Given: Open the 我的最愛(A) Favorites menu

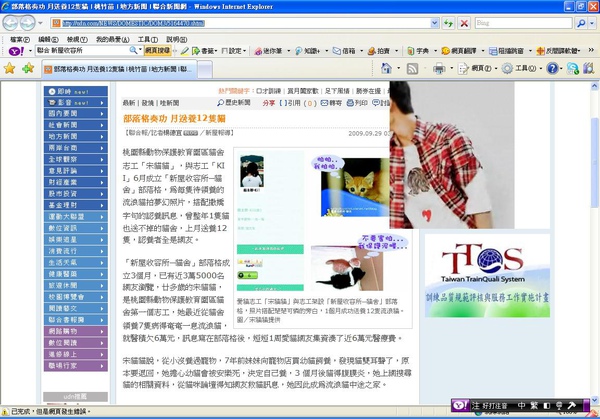Looking at the screenshot, I should (112, 39).
